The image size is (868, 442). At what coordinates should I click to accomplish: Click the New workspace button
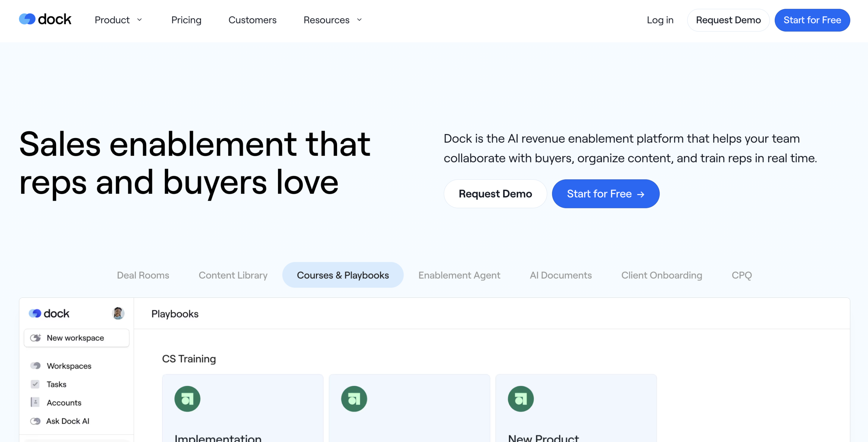[x=77, y=338]
